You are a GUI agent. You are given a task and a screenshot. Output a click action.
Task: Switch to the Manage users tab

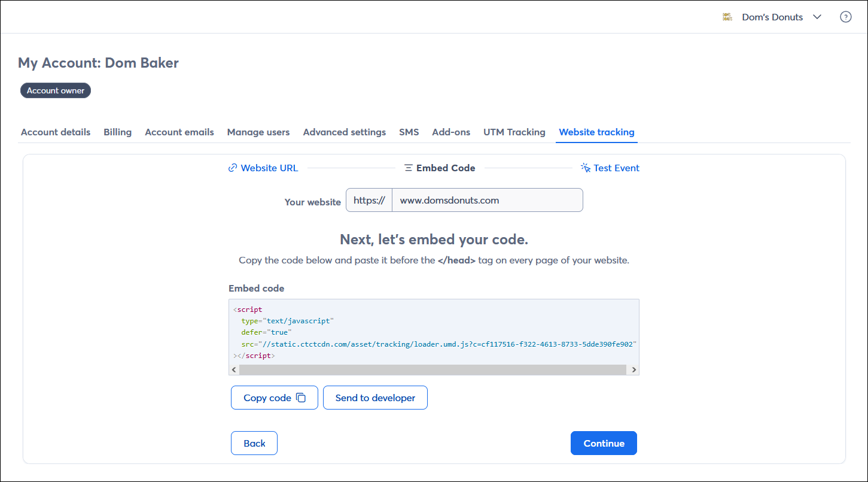click(x=258, y=132)
